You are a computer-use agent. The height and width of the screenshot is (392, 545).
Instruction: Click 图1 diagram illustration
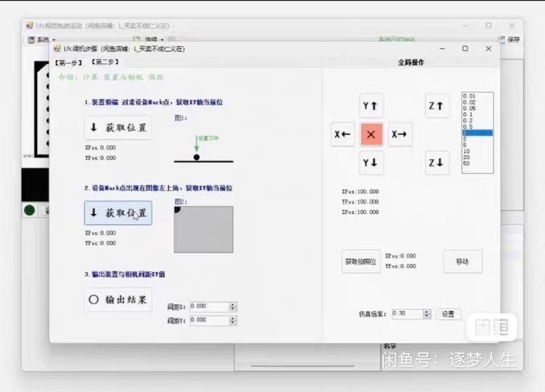click(204, 149)
